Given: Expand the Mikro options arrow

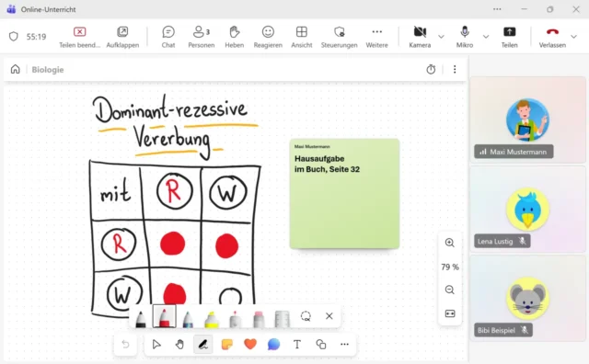Looking at the screenshot, I should (486, 37).
